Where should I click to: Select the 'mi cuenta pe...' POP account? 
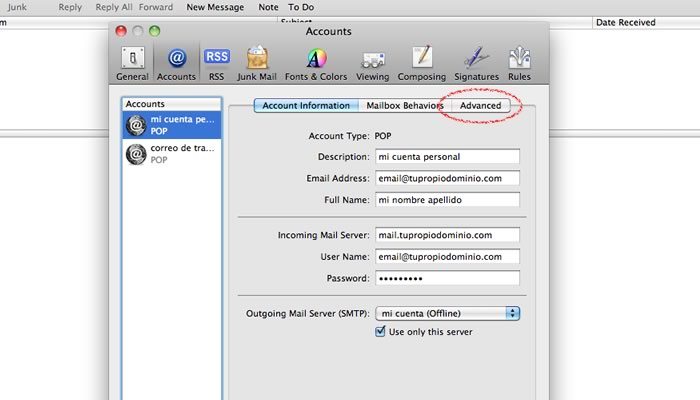172,125
